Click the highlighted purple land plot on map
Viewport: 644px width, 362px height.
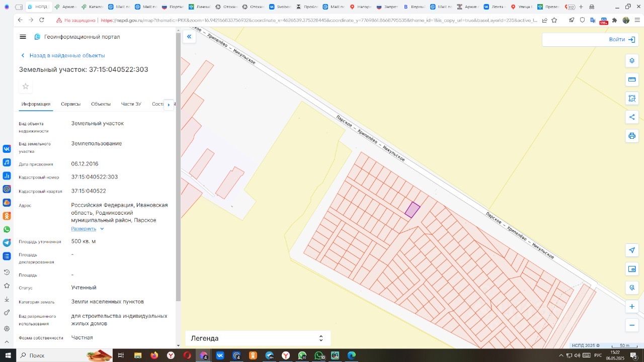[413, 210]
